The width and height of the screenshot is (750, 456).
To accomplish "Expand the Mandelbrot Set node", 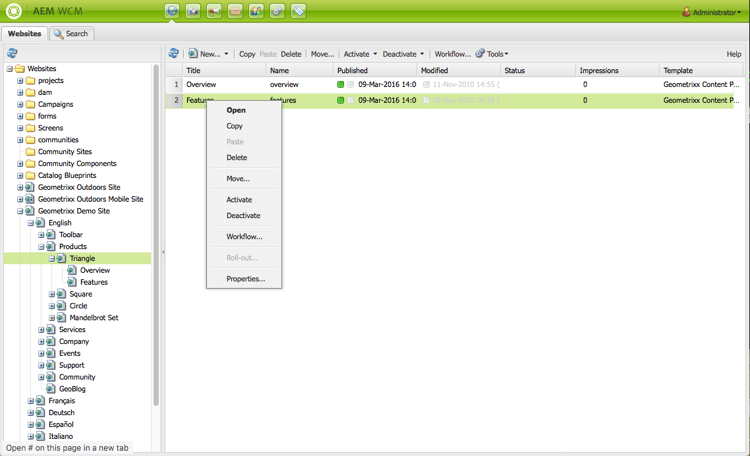I will coord(52,318).
